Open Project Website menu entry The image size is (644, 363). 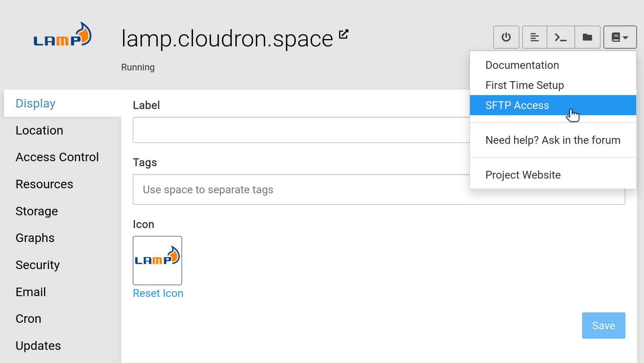point(523,175)
